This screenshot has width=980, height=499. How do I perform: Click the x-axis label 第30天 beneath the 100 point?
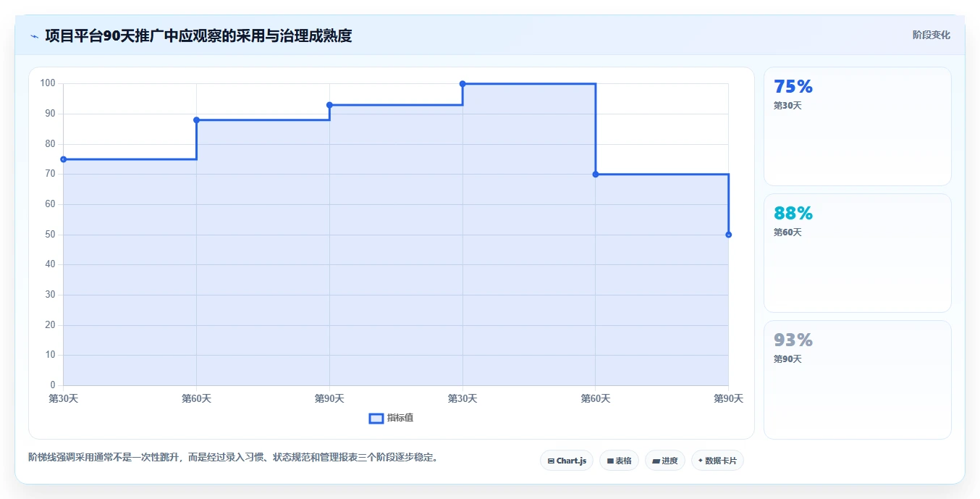point(462,398)
